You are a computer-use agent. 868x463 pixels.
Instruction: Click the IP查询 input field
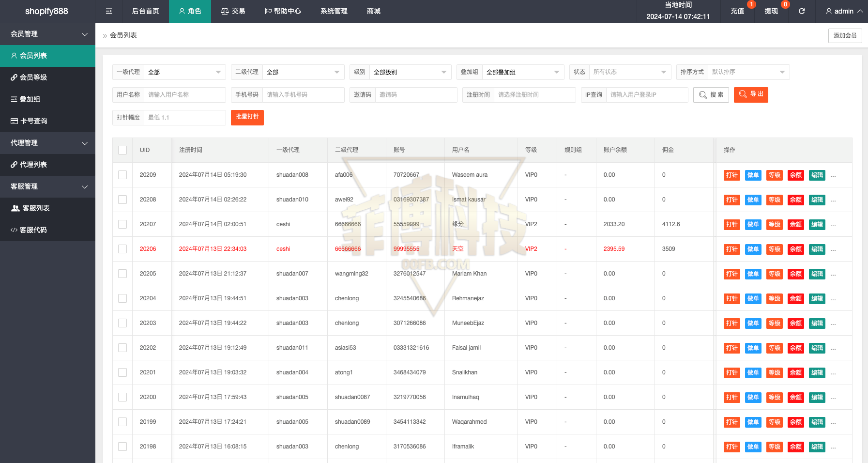(x=647, y=95)
